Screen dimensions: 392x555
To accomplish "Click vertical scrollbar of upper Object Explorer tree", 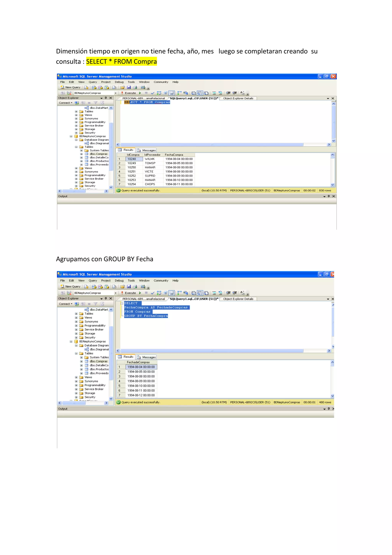I will tap(111, 147).
